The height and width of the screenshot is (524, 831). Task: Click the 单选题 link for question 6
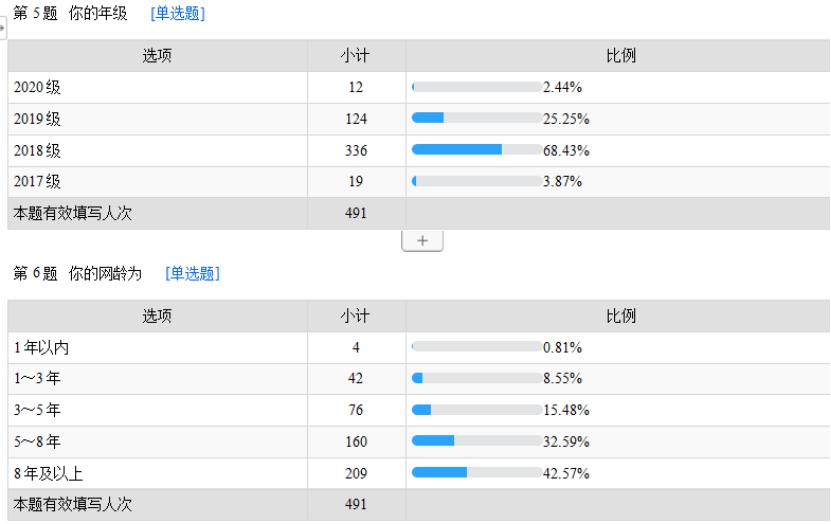click(x=192, y=273)
